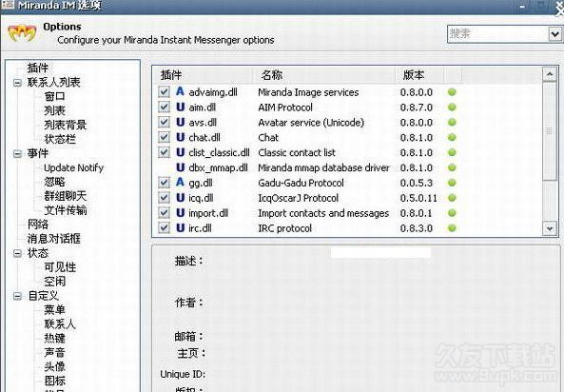This screenshot has height=392, width=564.
Task: Toggle the import.dll plugin checkbox
Action: point(164,213)
